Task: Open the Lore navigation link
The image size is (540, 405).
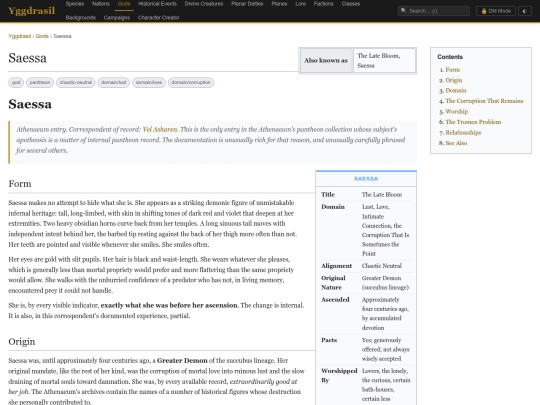Action: (x=300, y=4)
